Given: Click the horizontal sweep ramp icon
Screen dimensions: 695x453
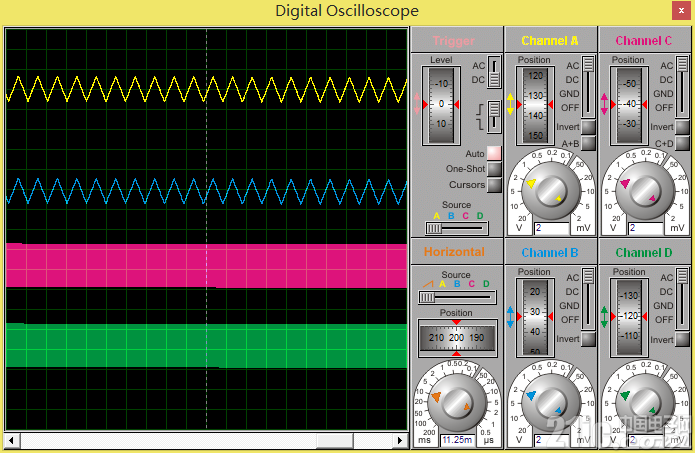Looking at the screenshot, I should (x=428, y=284).
